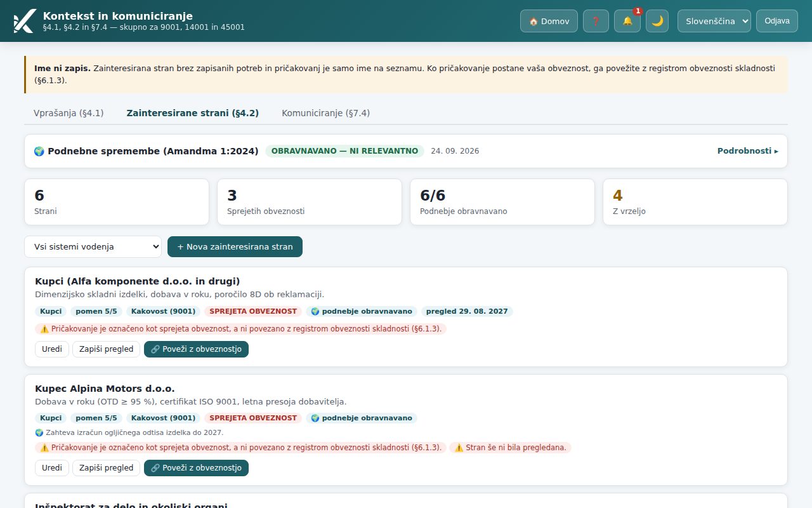Open the Slovenščina language dropdown
Viewport: 812px width, 508px height.
(714, 21)
